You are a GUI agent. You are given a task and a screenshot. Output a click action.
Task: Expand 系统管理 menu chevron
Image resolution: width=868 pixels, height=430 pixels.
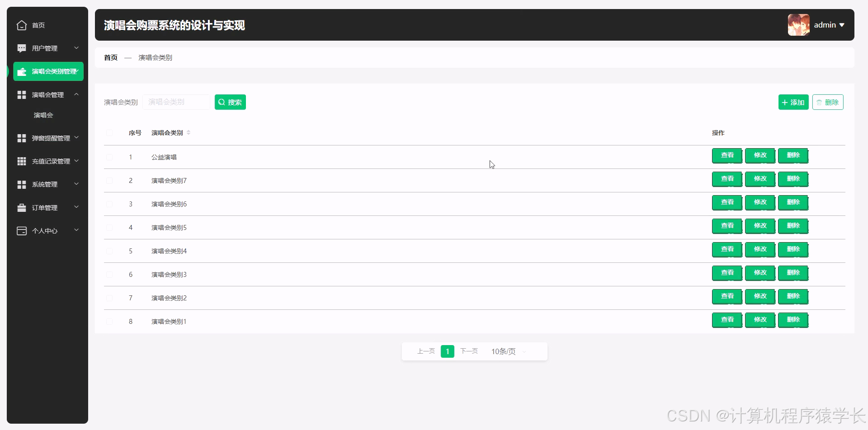point(76,184)
